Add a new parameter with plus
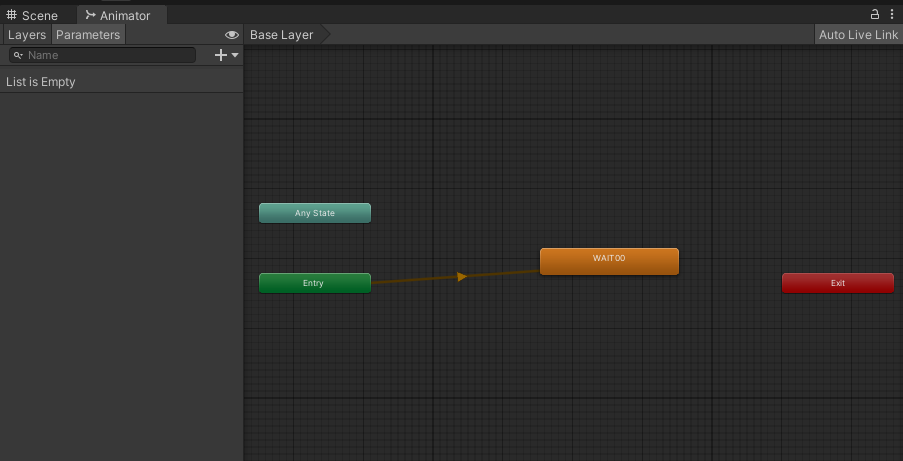This screenshot has width=903, height=461. click(221, 55)
